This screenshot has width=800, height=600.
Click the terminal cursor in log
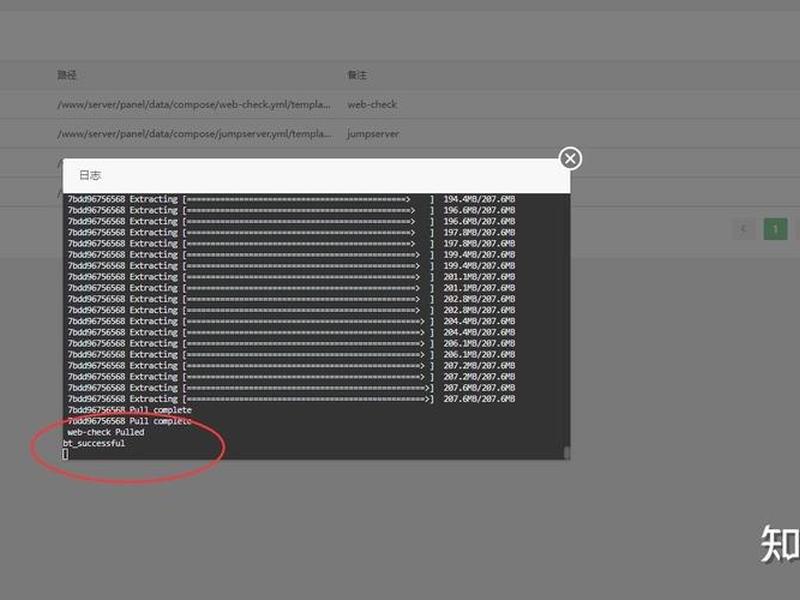click(65, 454)
